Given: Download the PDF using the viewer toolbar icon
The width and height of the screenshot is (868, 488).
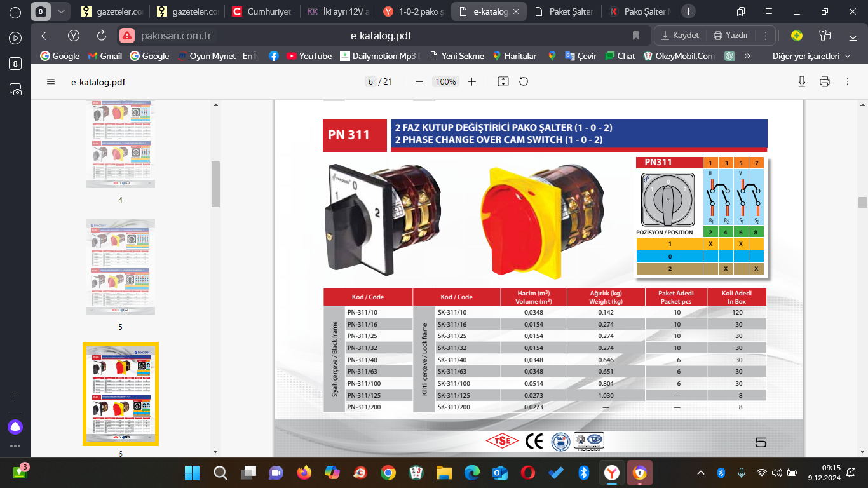Looking at the screenshot, I should coord(802,81).
